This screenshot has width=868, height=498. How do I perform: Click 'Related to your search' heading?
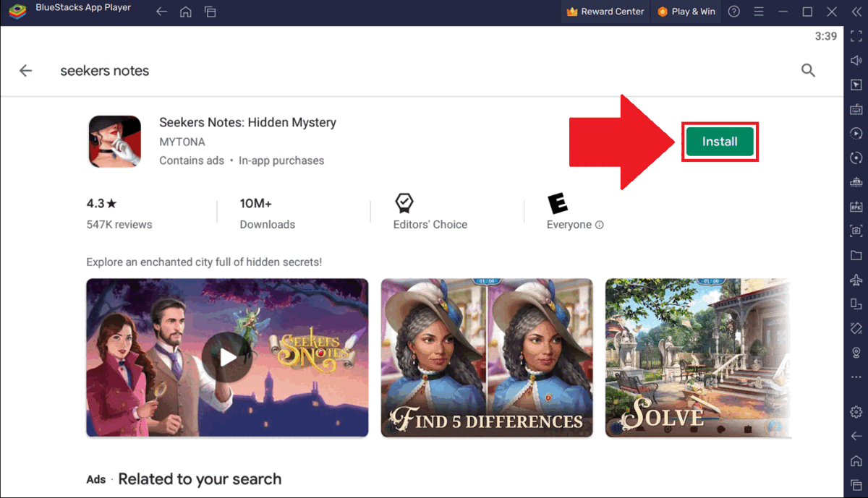[200, 479]
